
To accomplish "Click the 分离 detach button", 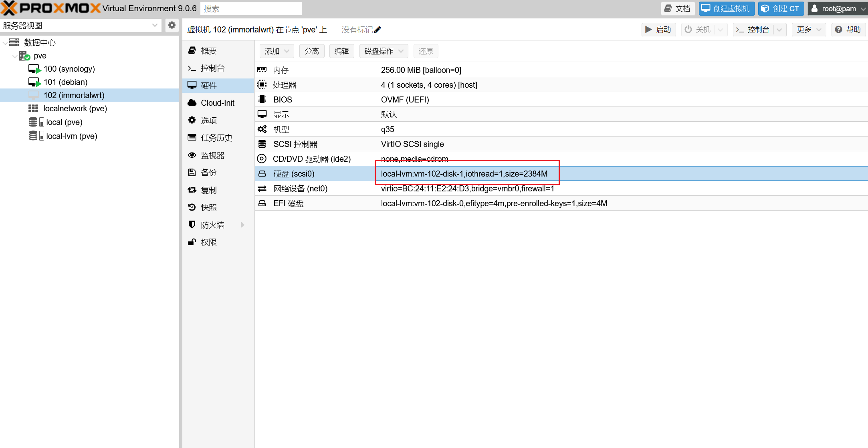I will pos(312,51).
